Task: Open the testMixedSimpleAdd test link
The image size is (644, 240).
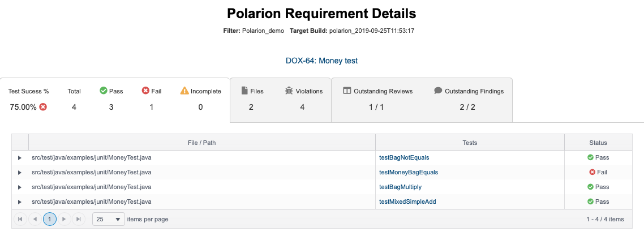Action: point(407,202)
